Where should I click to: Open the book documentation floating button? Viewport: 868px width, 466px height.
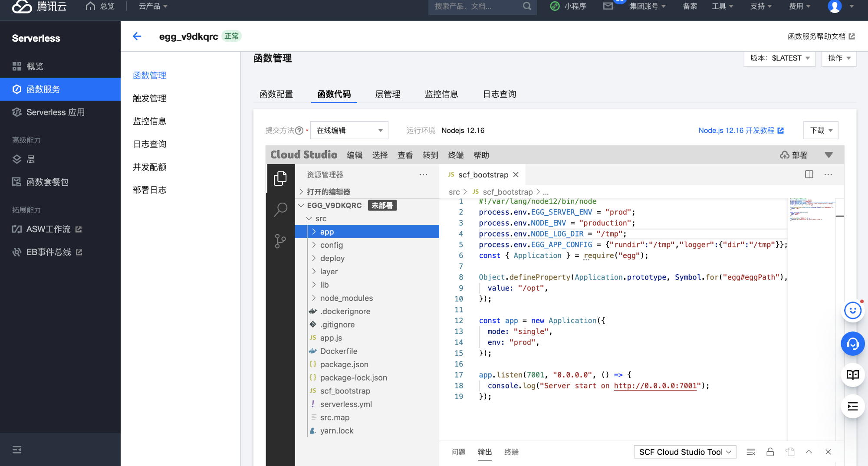pos(852,375)
